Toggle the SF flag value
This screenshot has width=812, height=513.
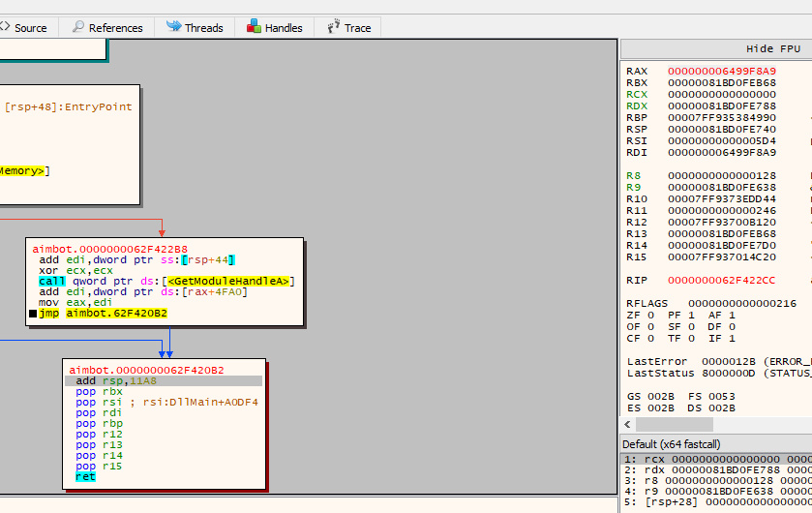pyautogui.click(x=692, y=326)
